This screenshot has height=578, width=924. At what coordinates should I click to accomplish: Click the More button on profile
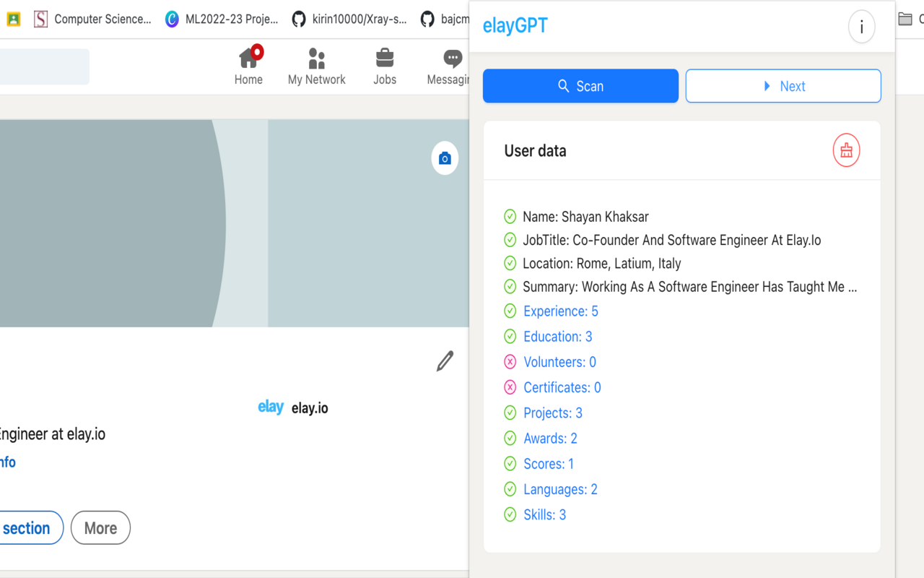pos(100,528)
